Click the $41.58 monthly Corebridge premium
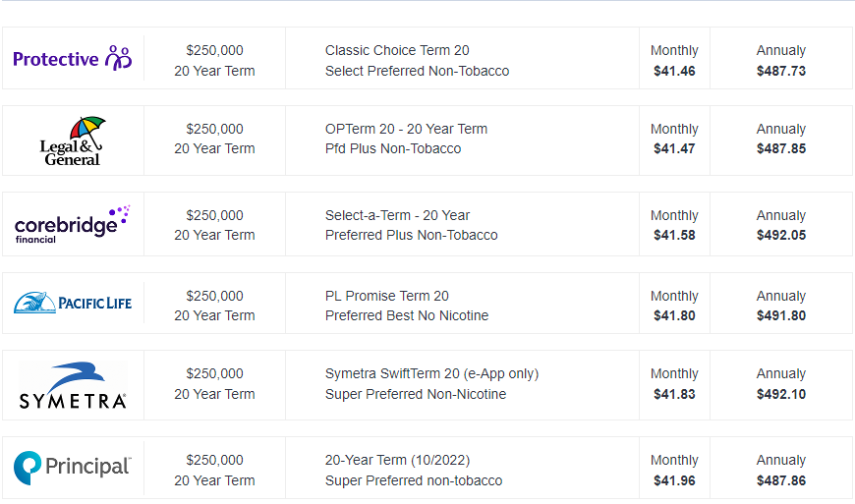855x504 pixels. pyautogui.click(x=674, y=236)
